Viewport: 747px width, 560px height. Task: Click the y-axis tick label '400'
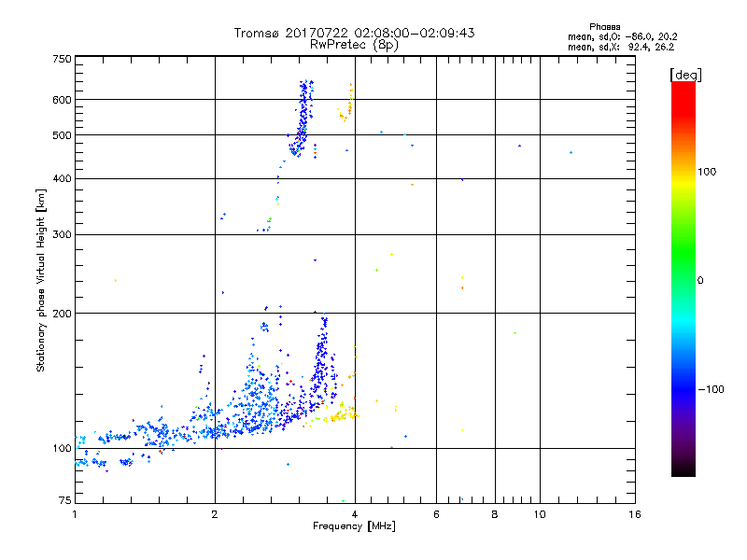[62, 179]
